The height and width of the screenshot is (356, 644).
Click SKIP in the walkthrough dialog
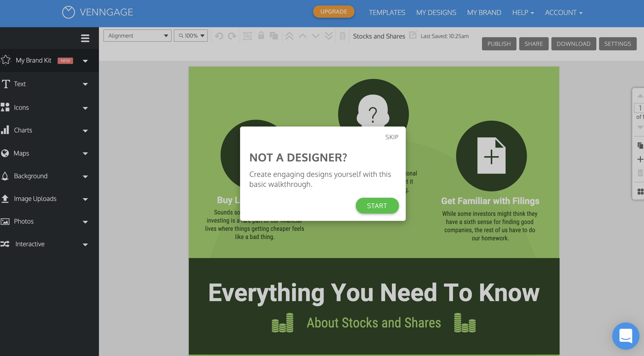point(392,137)
